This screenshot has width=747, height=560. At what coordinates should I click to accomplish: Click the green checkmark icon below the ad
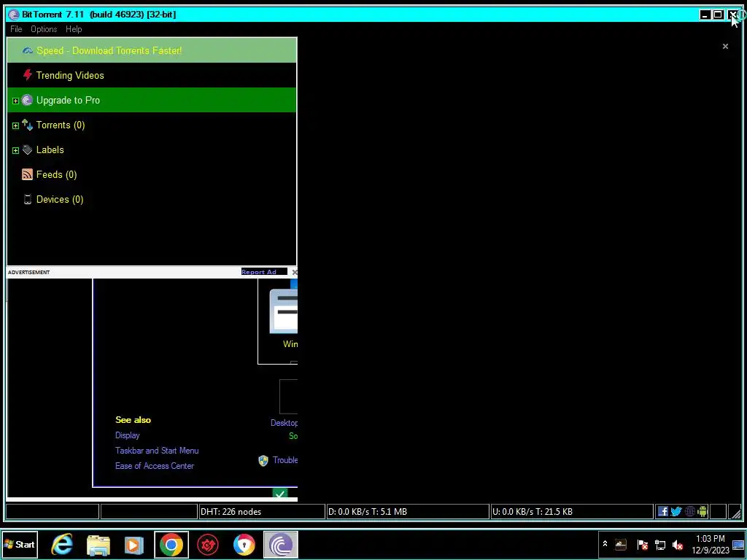tap(280, 494)
